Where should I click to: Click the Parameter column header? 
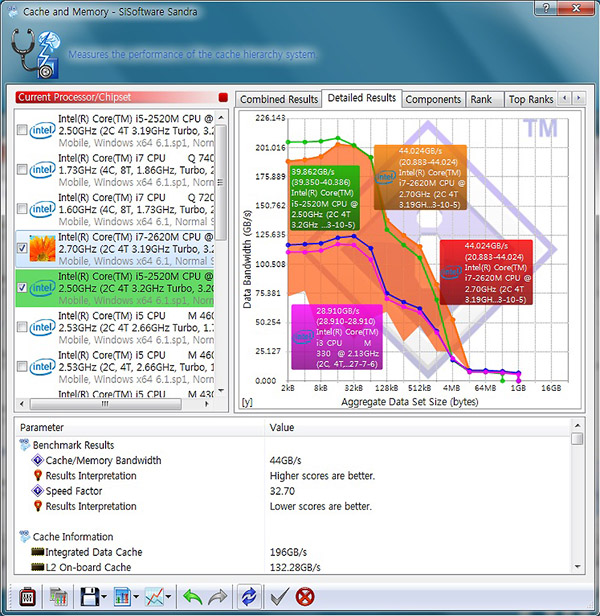(140, 427)
